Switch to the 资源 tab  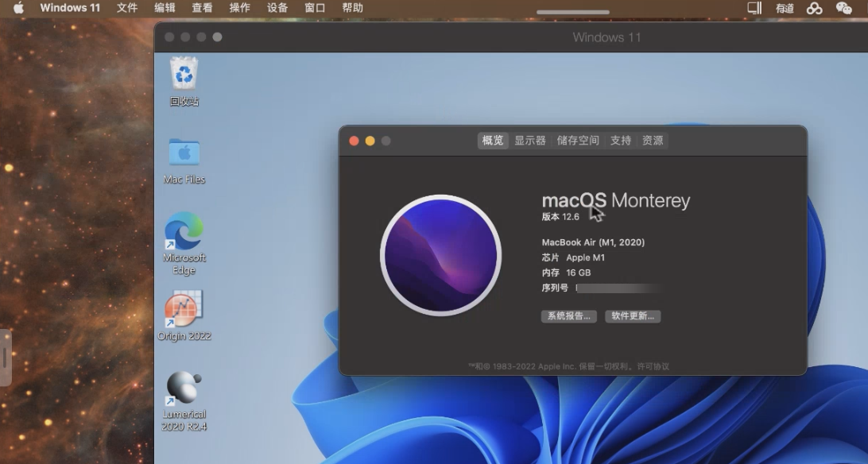click(x=653, y=141)
